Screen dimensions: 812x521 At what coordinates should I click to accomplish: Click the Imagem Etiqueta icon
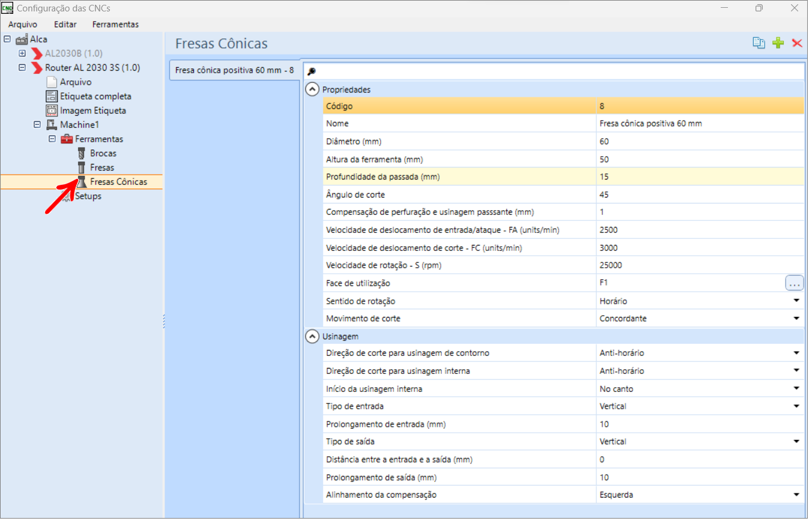(x=52, y=111)
